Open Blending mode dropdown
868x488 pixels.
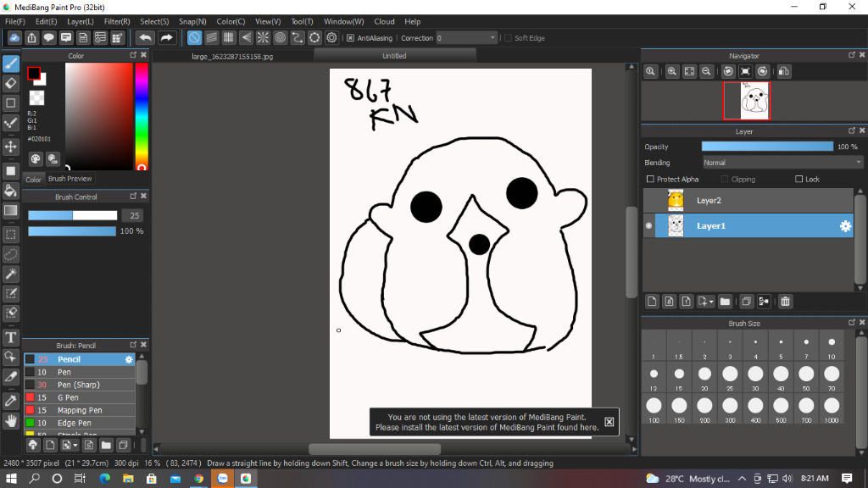point(782,163)
